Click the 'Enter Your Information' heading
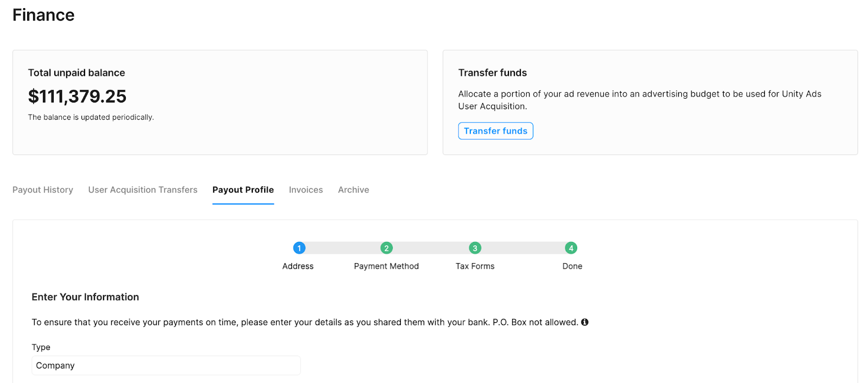This screenshot has width=868, height=383. (x=85, y=297)
